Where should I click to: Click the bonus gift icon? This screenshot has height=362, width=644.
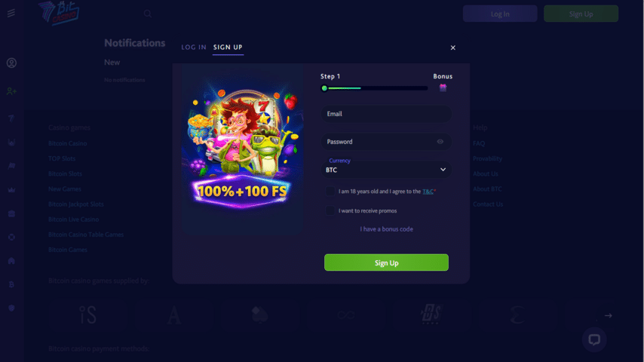tap(443, 87)
